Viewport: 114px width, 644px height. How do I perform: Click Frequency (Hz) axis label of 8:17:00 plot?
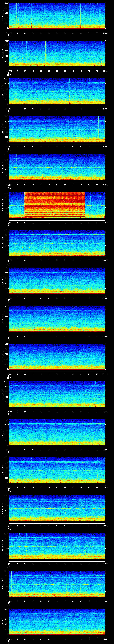[3, 129]
